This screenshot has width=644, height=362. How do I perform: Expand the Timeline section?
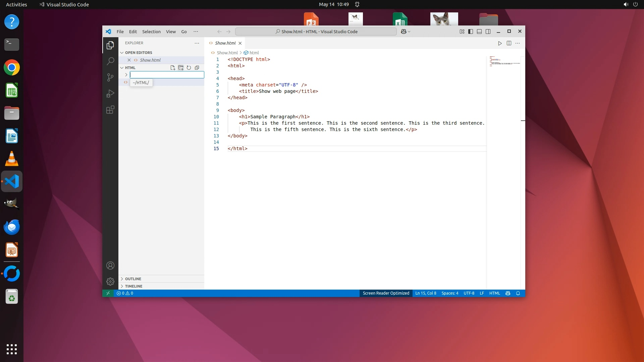[133, 286]
